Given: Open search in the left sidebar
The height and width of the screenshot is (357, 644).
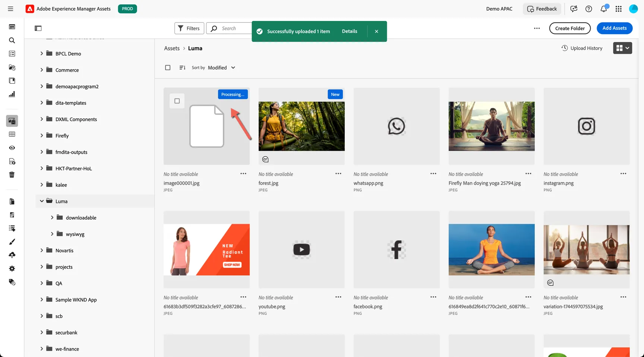Looking at the screenshot, I should click(x=12, y=40).
